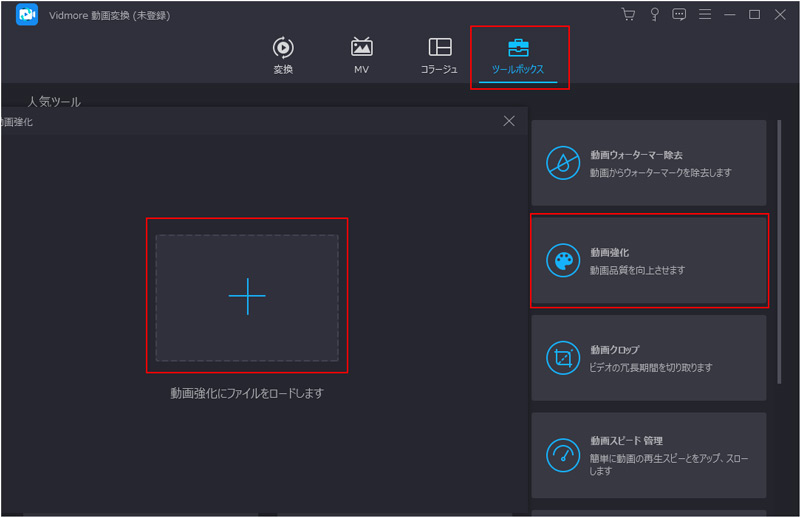Minimize the Vidmore window
Screen dimensions: 800x517
coord(730,15)
